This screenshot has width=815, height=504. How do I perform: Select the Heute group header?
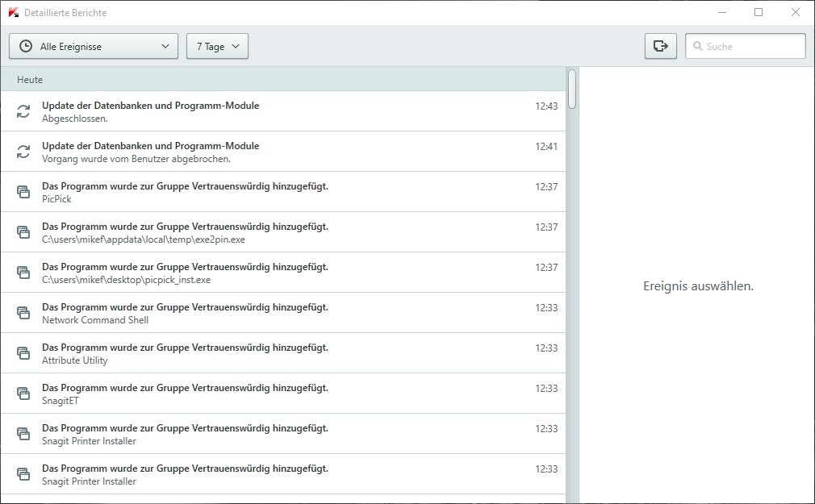pyautogui.click(x=282, y=79)
